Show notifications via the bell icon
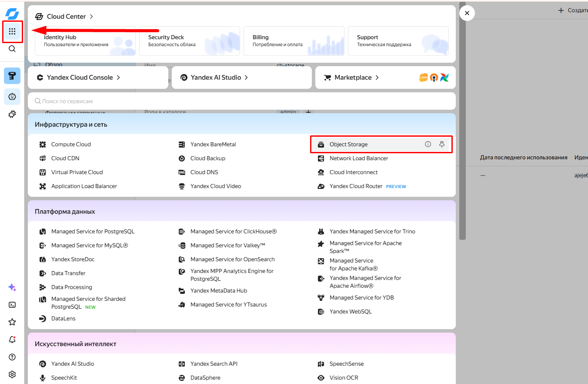The image size is (588, 384). [12, 340]
